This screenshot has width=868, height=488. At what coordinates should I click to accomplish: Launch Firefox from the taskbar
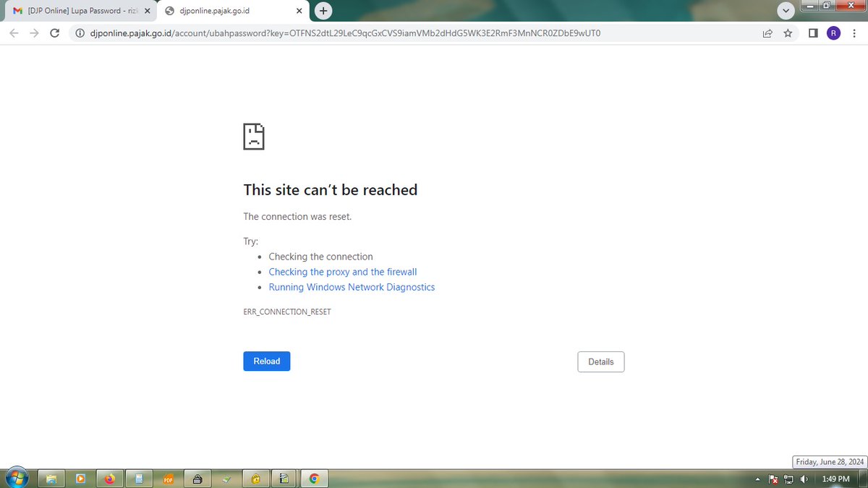click(110, 479)
